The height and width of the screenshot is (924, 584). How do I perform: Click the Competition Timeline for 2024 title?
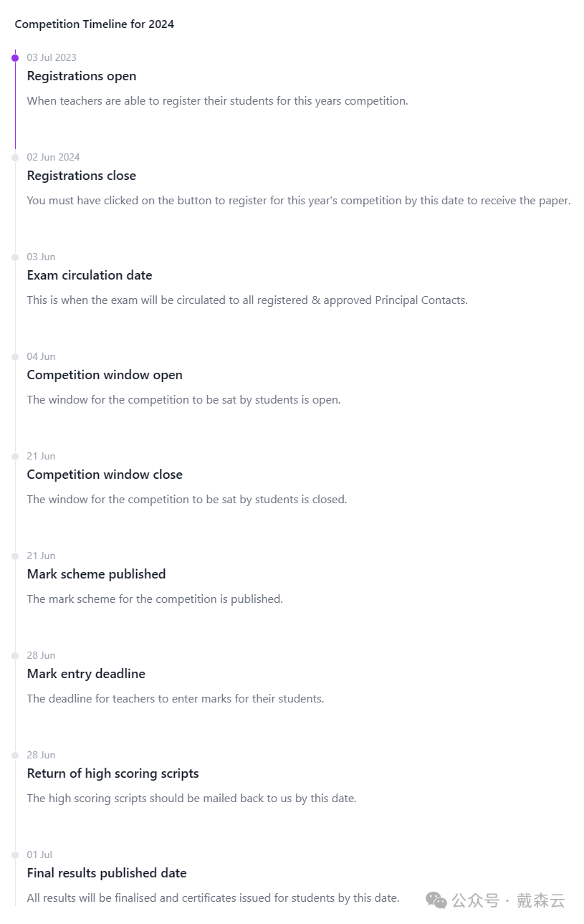coord(95,24)
